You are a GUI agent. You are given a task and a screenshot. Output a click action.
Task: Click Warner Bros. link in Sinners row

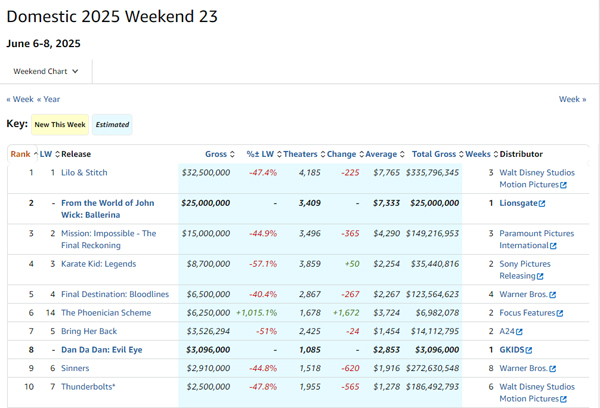[x=523, y=368]
